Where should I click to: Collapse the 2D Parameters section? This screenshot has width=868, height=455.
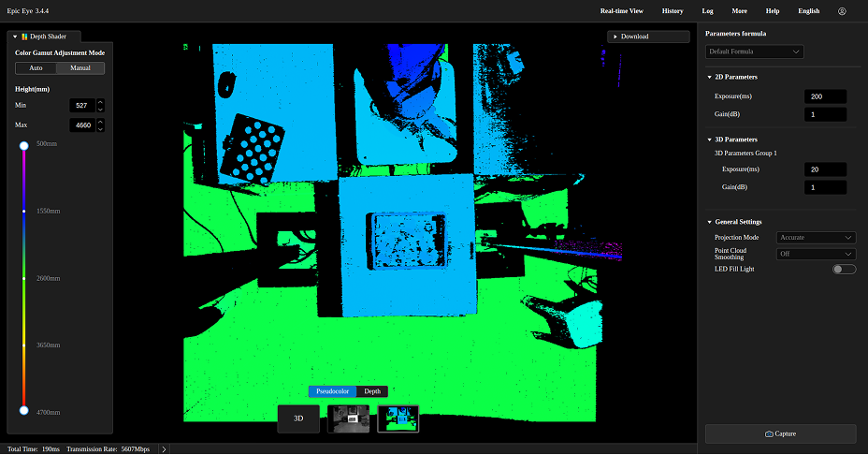[x=708, y=77]
